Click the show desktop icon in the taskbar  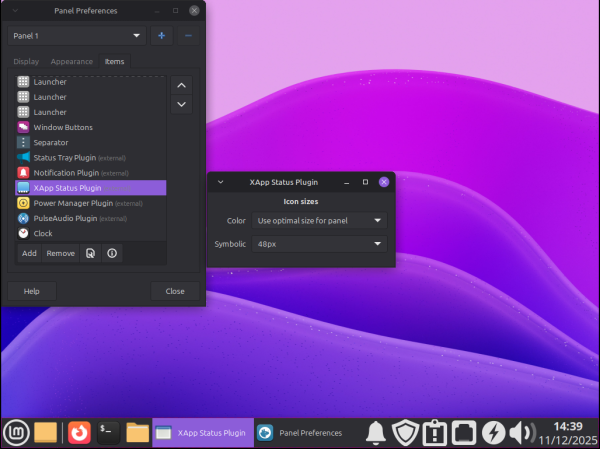coord(46,433)
